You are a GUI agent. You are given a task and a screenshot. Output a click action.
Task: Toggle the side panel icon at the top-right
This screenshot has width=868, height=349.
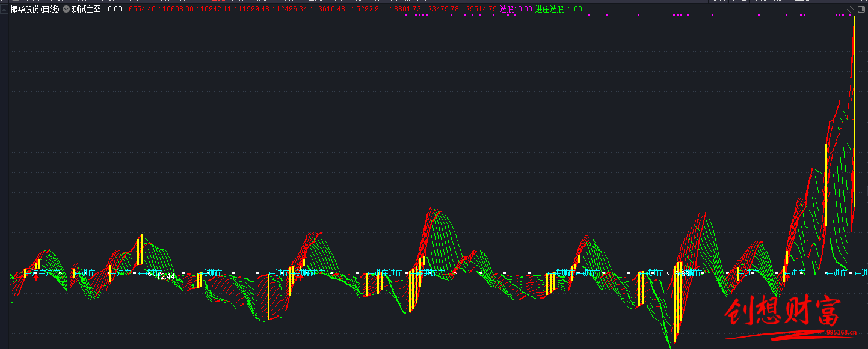coord(860,10)
